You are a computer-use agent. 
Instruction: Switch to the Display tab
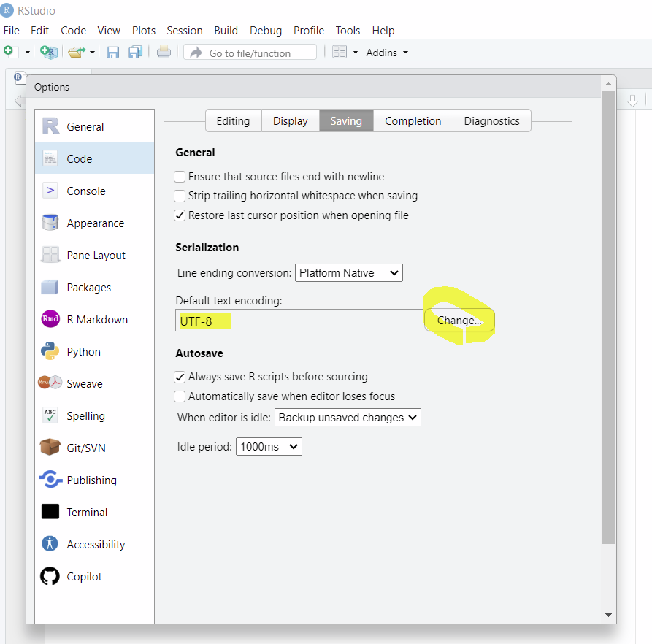coord(291,120)
